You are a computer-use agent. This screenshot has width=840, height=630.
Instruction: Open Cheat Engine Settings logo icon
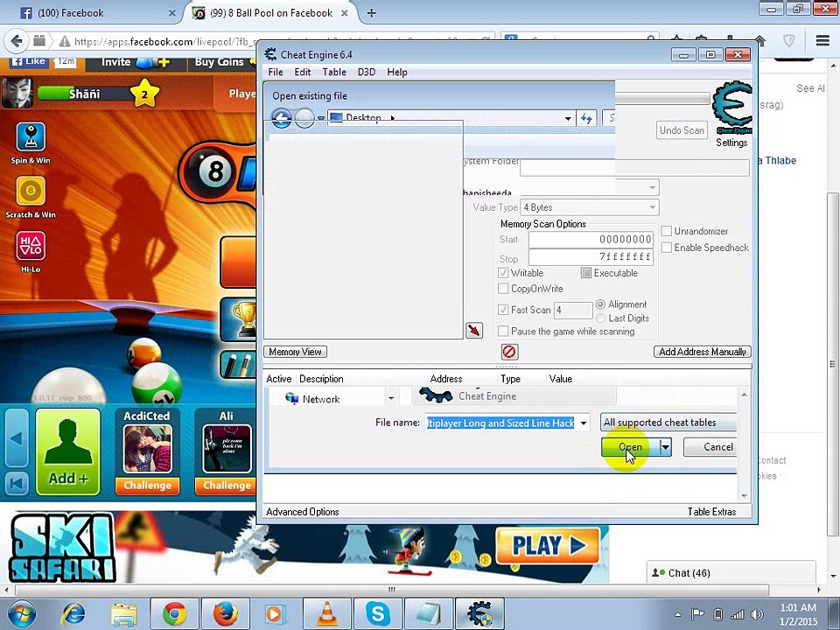coord(731,108)
